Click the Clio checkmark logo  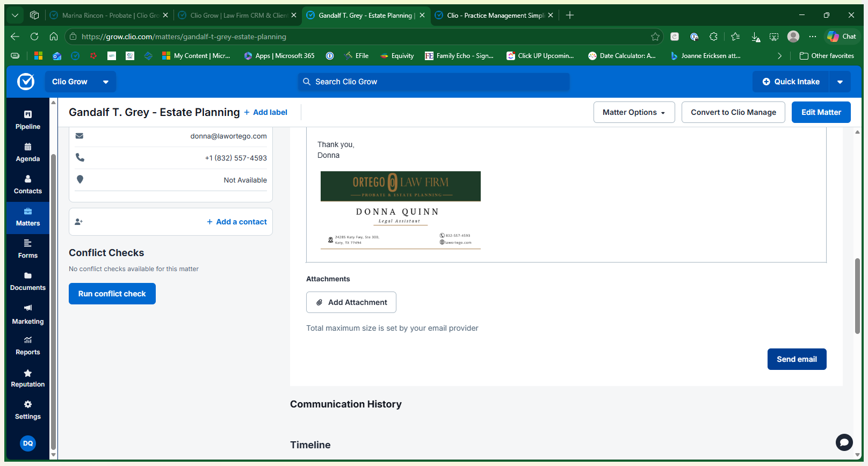tap(26, 82)
